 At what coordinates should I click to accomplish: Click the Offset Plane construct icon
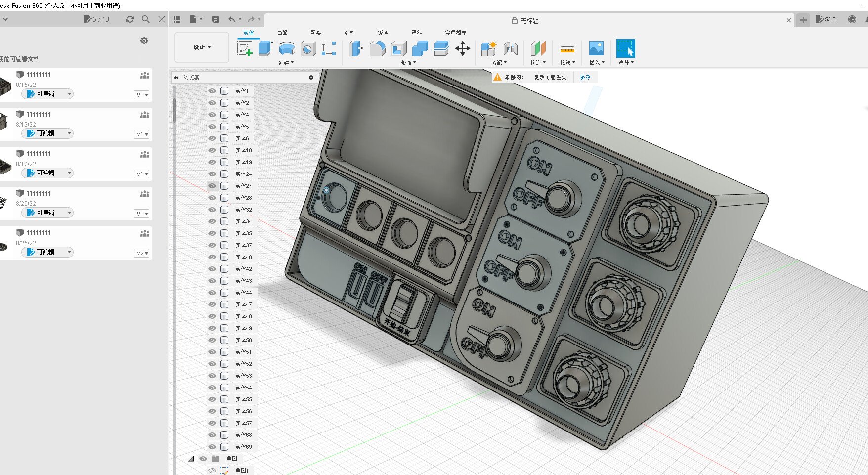538,48
